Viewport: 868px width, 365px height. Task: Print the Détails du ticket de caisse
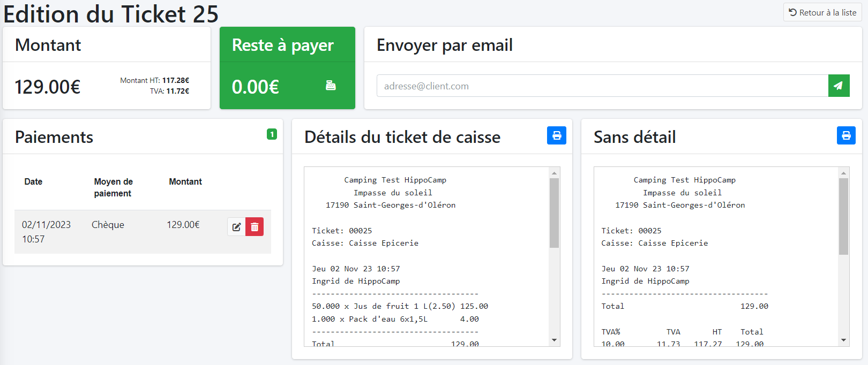point(556,135)
